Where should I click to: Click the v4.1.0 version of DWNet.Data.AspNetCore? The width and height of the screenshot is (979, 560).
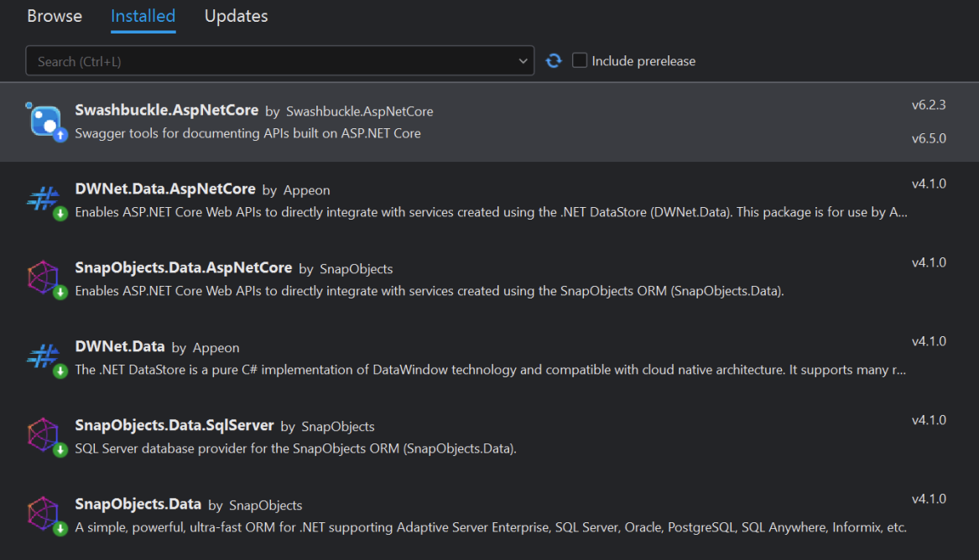929,184
